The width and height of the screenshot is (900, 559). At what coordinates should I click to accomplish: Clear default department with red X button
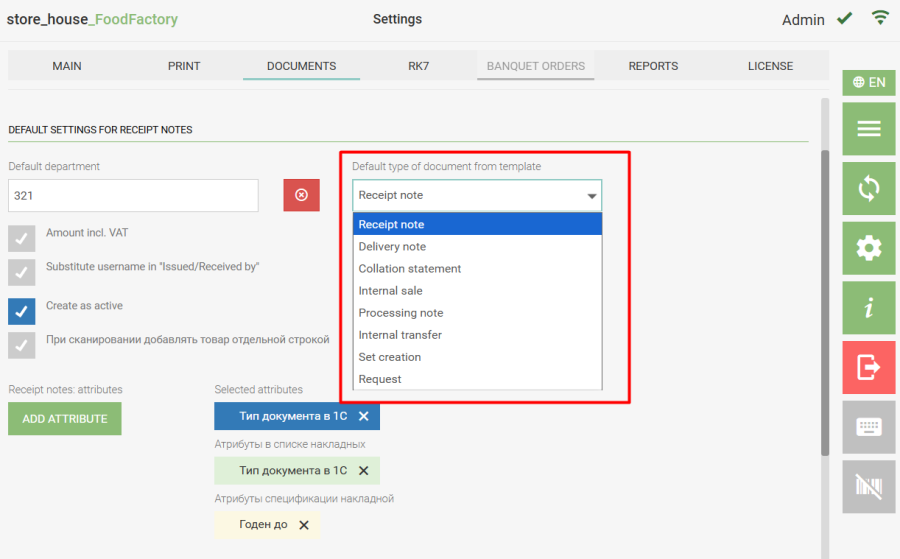coord(301,195)
